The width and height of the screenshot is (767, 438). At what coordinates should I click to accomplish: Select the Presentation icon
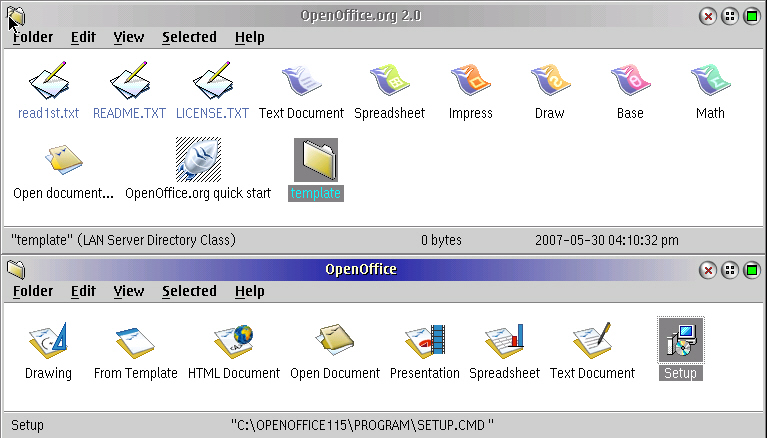(424, 342)
